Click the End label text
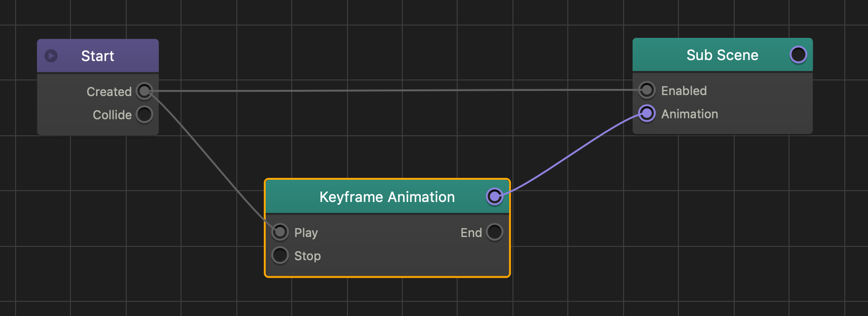The height and width of the screenshot is (316, 868). (x=471, y=232)
